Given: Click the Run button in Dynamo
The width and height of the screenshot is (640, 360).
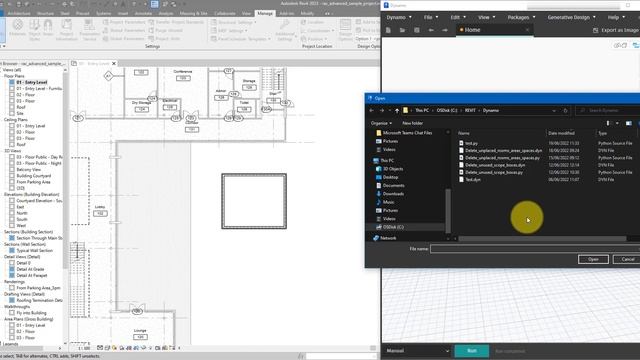Looking at the screenshot, I should pyautogui.click(x=472, y=351).
